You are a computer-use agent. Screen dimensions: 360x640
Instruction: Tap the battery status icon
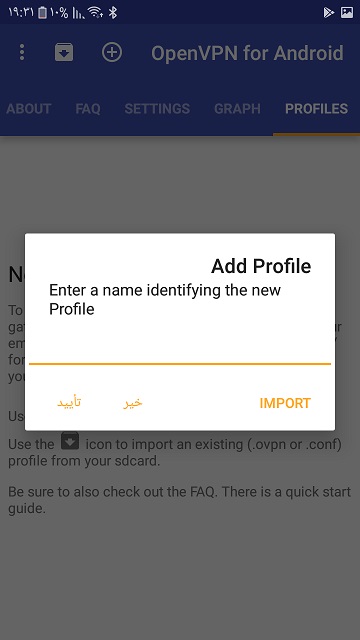[42, 13]
